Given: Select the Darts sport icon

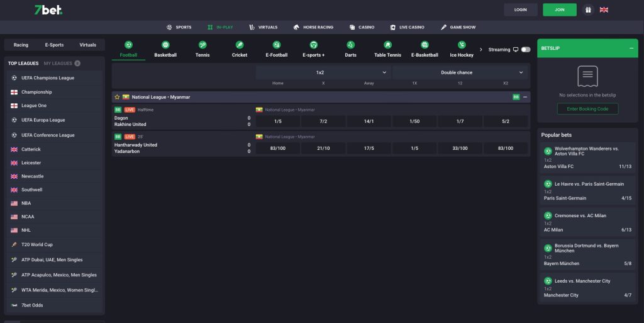Looking at the screenshot, I should point(351,45).
